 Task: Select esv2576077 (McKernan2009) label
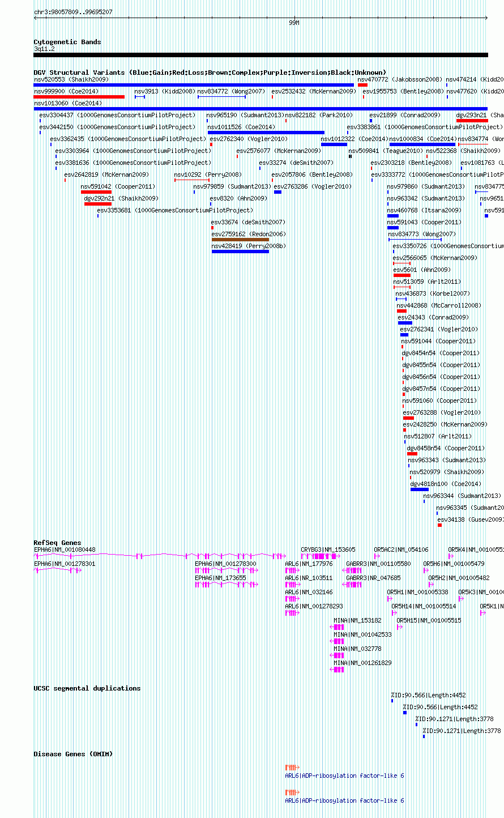[x=279, y=151]
